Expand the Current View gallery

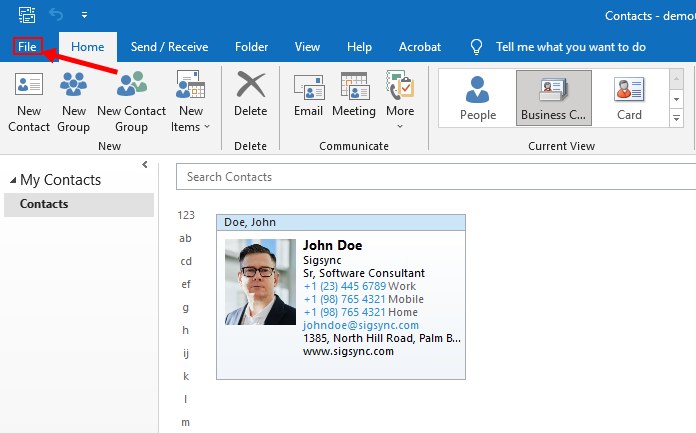pyautogui.click(x=676, y=118)
